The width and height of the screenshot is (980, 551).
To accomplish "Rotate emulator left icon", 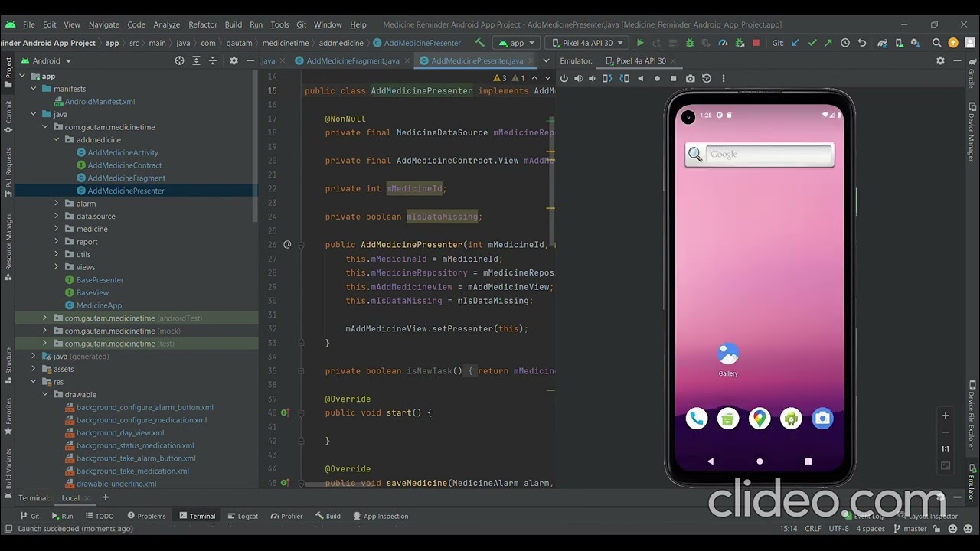I will [607, 78].
